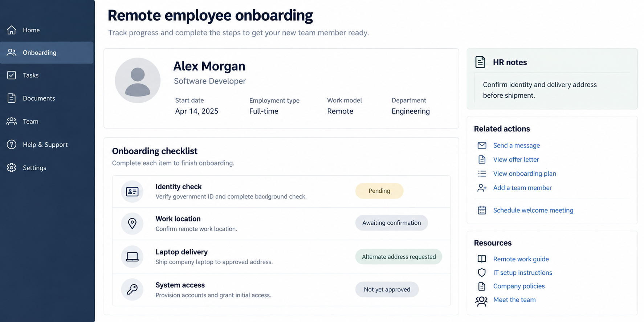Click the page icon beside Company policies
This screenshot has height=322, width=644.
pyautogui.click(x=482, y=286)
